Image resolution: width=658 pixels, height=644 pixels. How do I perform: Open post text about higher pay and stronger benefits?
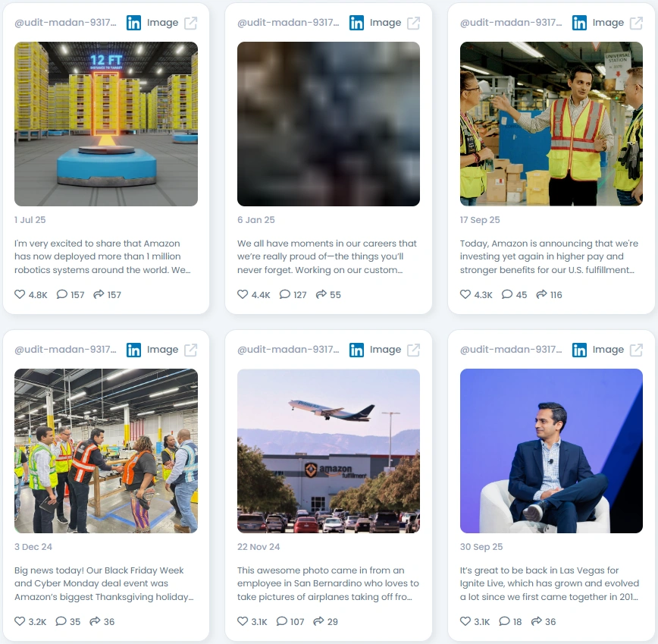[549, 256]
